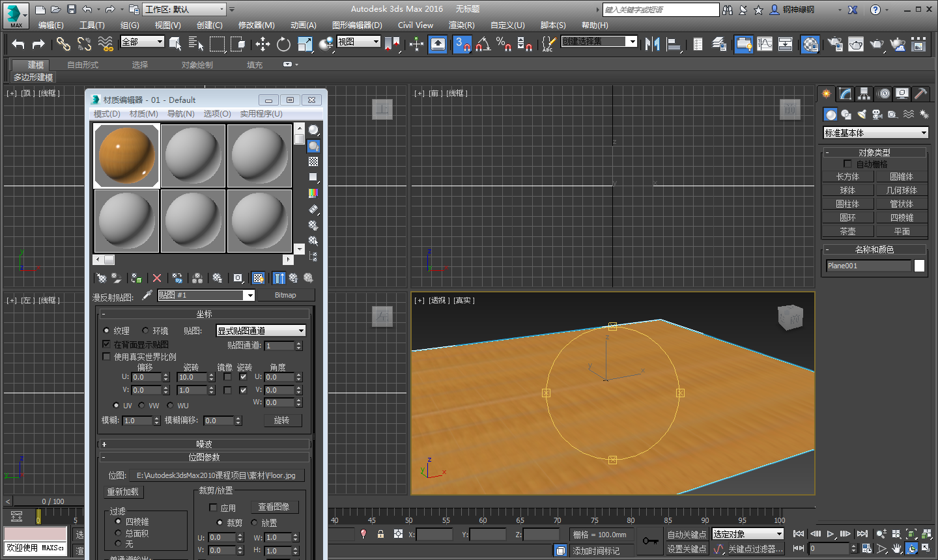Select the Texture radio button
Viewport: 938px width, 560px height.
[x=107, y=331]
